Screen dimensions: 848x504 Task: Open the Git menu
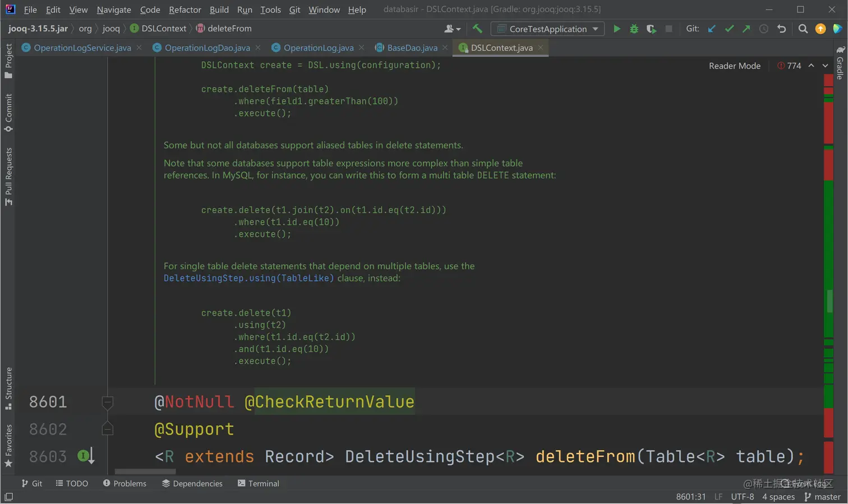click(294, 10)
